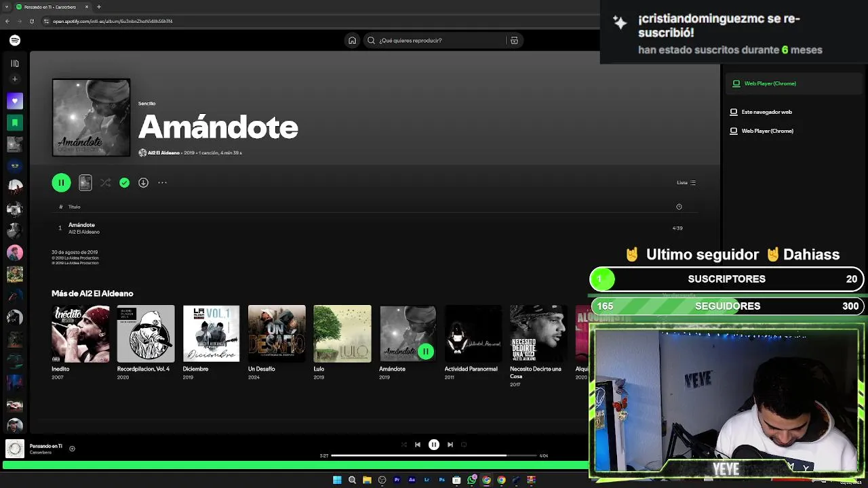Viewport: 868px width, 488px height.
Task: Click the site info icon in address bar
Action: [46, 21]
